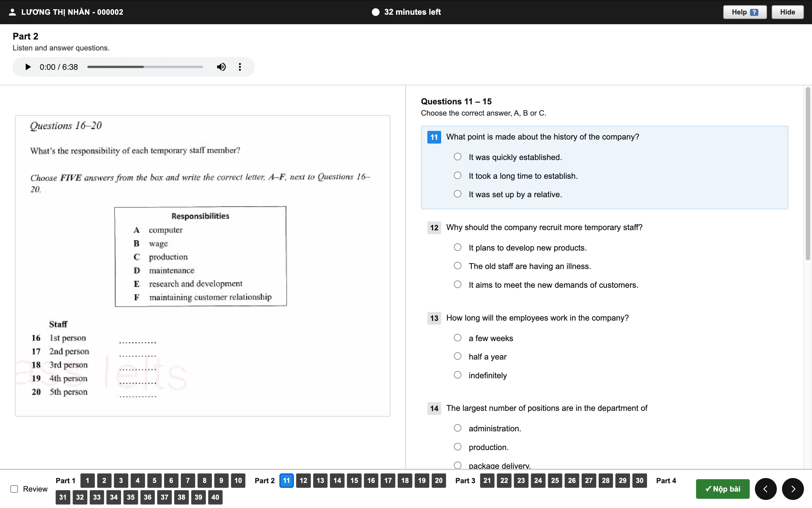The height and width of the screenshot is (508, 812).
Task: Jump to question 1 in navigator
Action: point(87,480)
